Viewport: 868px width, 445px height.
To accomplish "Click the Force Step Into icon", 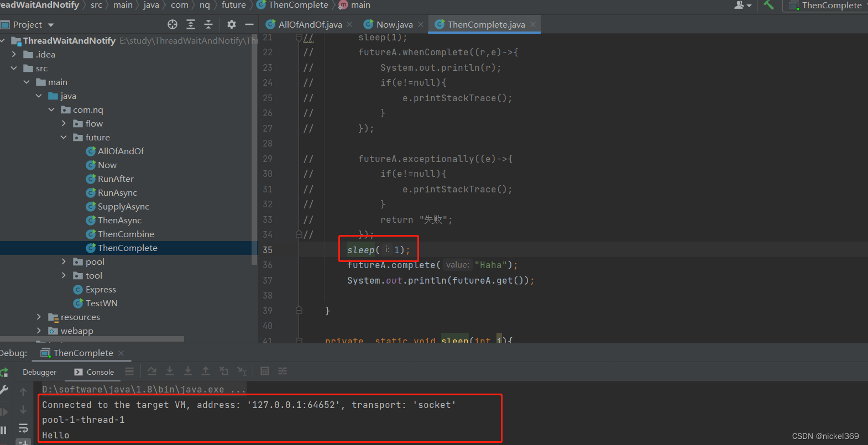I will pyautogui.click(x=188, y=371).
